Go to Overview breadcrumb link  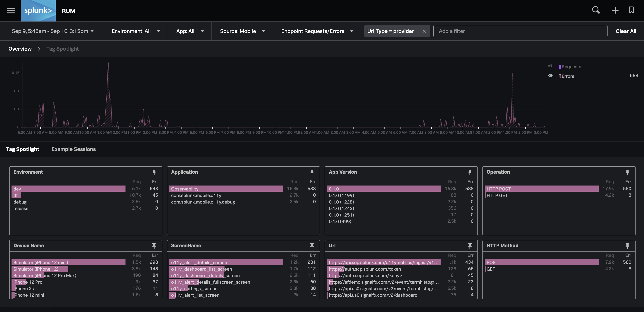coord(20,49)
